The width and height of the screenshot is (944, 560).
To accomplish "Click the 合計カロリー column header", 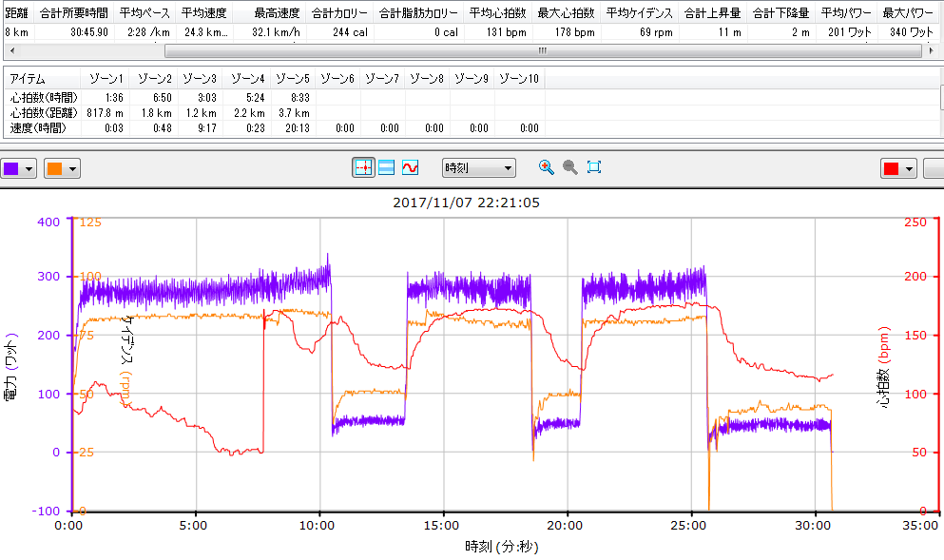I will 339,12.
